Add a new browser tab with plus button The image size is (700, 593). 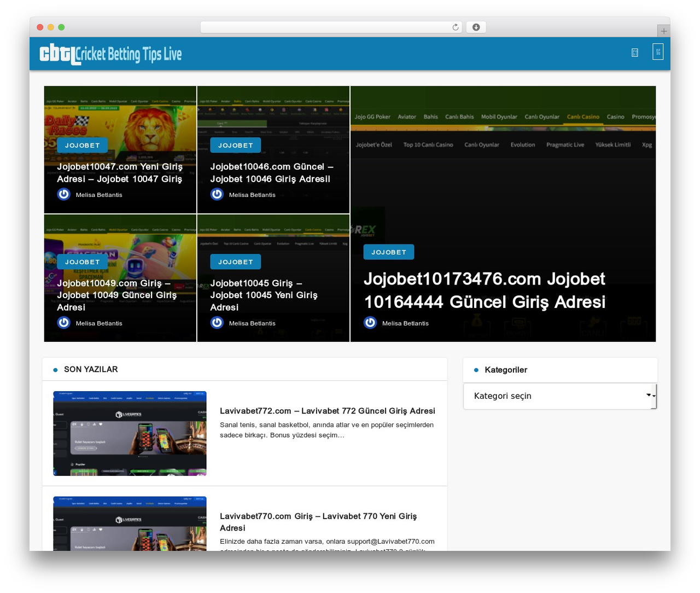tap(663, 31)
